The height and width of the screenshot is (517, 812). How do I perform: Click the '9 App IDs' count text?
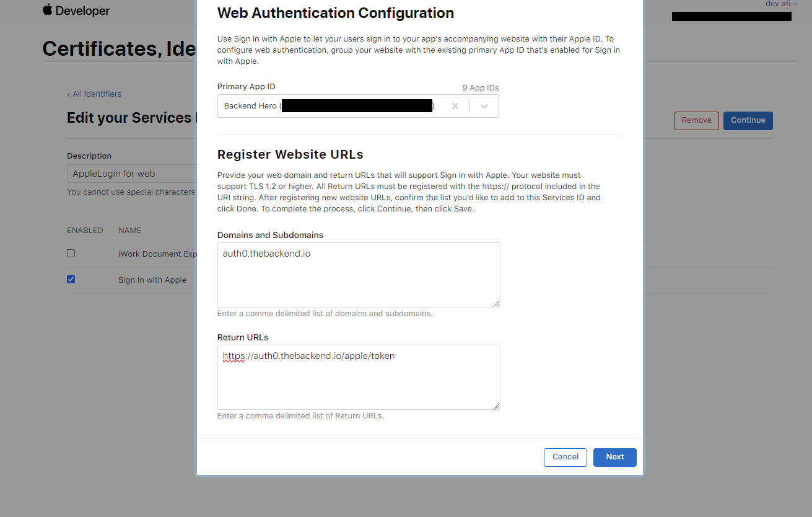[x=481, y=88]
